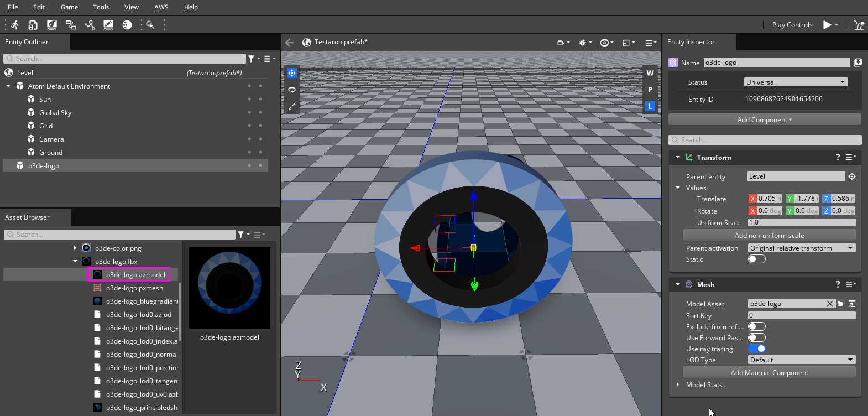
Task: Browse for a Model Asset folder icon
Action: pos(840,304)
